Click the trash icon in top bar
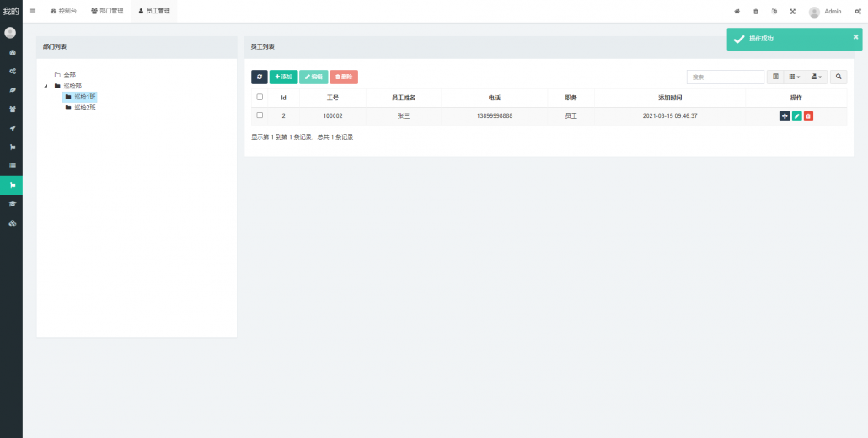The image size is (868, 438). pos(755,12)
